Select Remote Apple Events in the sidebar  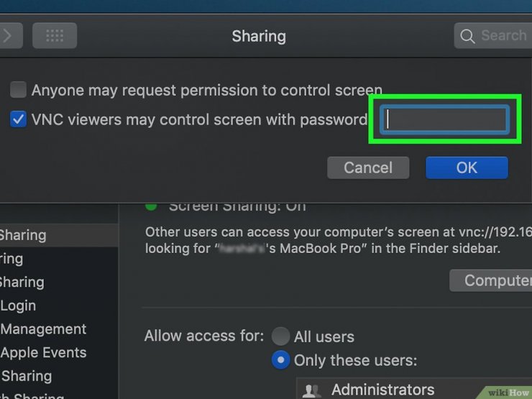43,352
